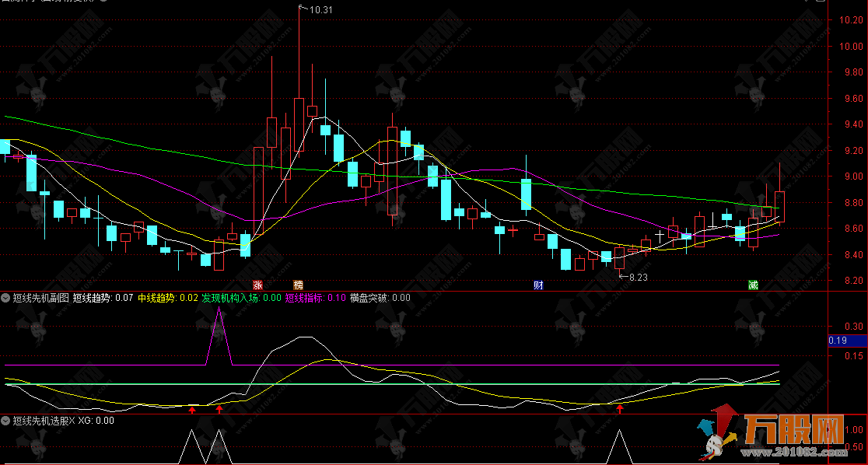Select the 短线趋势 indicator label

(x=92, y=297)
